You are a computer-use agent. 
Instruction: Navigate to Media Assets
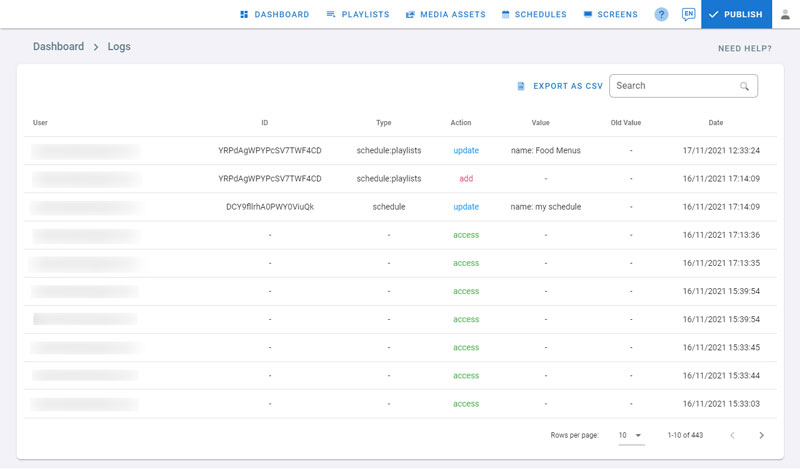coord(445,14)
